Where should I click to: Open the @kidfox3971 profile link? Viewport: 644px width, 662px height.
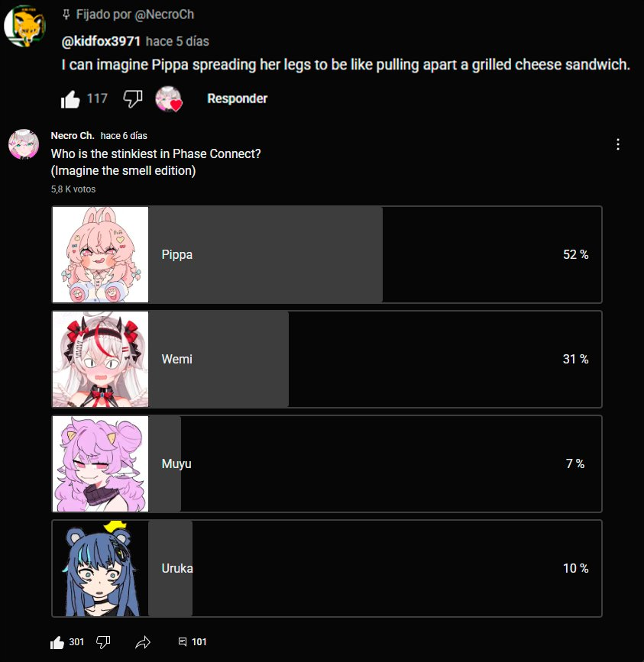(x=101, y=41)
